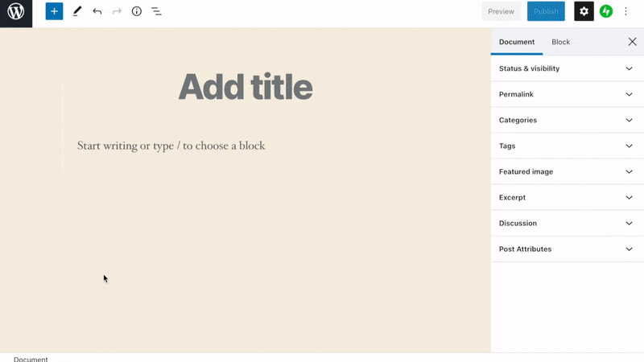Close the settings sidebar with X
Image resolution: width=644 pixels, height=362 pixels.
coord(632,42)
